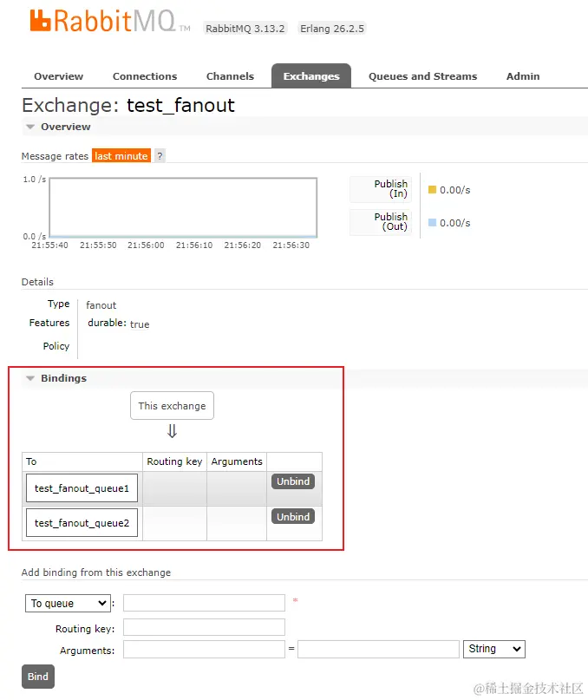Screen dimensions: 588x700
Task: Open the Connections tab
Action: click(145, 76)
